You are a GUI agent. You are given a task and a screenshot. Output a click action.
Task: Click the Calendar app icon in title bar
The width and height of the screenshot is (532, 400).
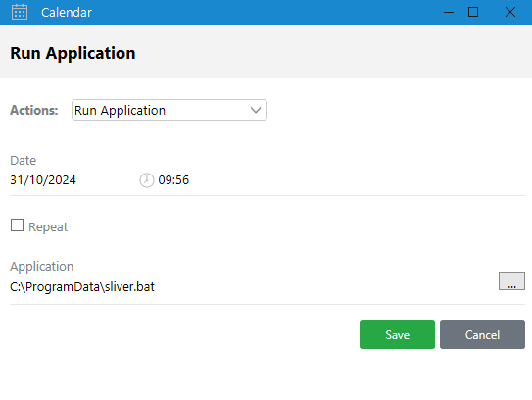20,12
